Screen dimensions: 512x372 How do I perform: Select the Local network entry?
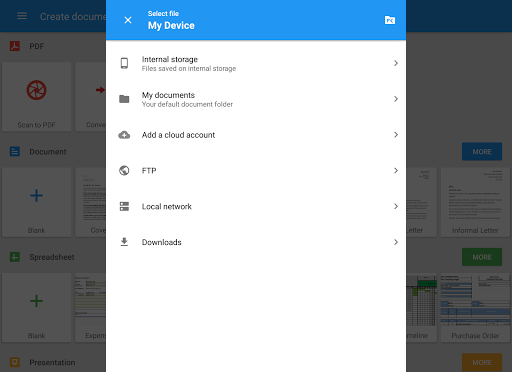pyautogui.click(x=256, y=206)
